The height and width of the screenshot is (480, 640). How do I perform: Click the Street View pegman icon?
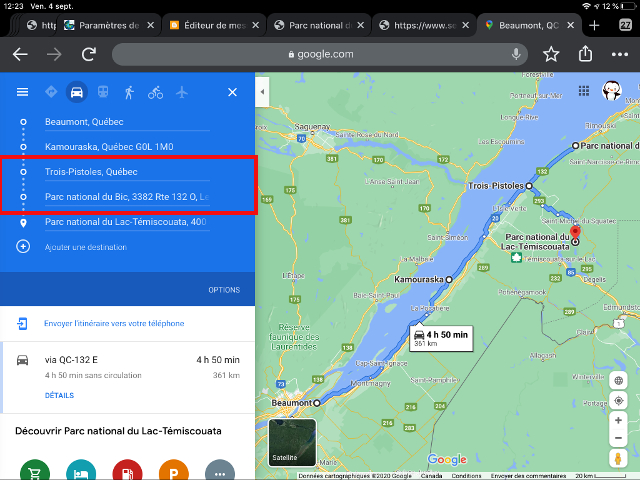tap(619, 456)
